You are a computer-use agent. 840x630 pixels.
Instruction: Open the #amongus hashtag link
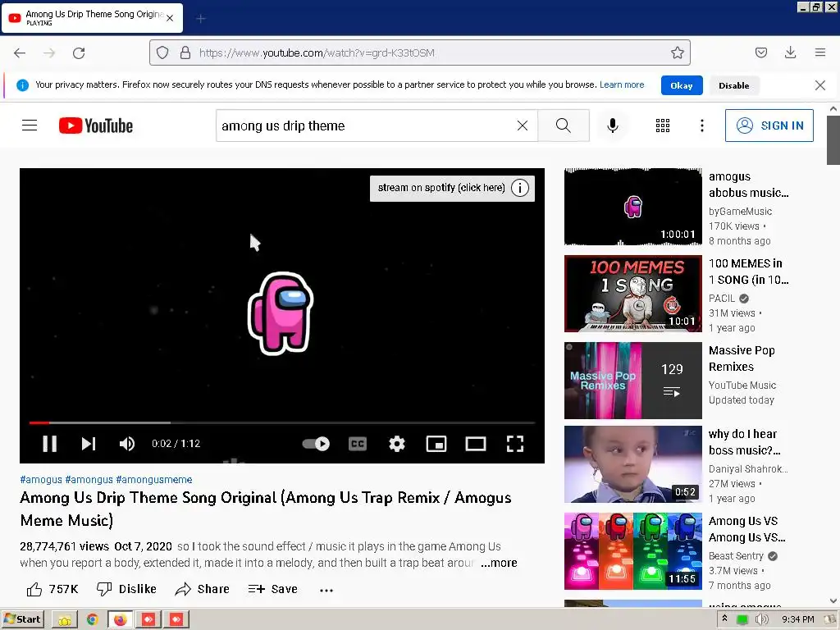[x=89, y=479]
